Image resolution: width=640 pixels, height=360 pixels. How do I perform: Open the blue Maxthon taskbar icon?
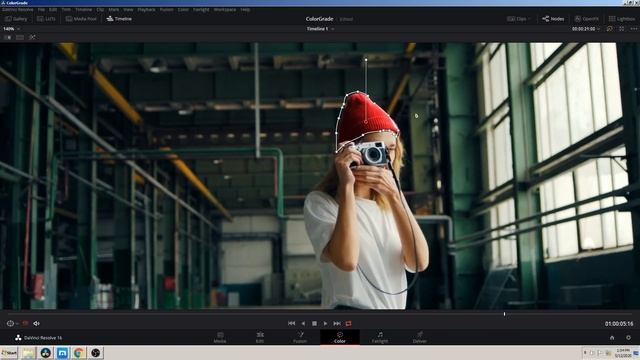coord(62,353)
